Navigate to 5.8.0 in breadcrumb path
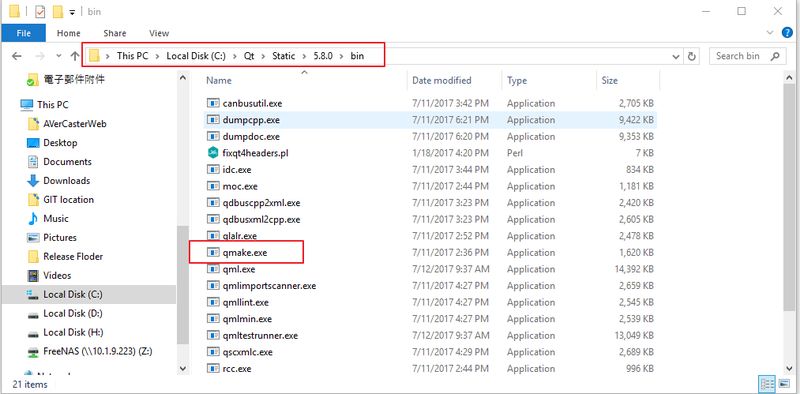Image resolution: width=800 pixels, height=394 pixels. click(323, 56)
